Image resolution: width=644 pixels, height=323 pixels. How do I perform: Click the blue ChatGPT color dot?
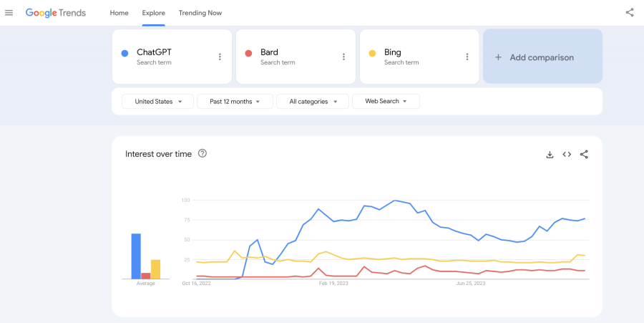click(125, 53)
